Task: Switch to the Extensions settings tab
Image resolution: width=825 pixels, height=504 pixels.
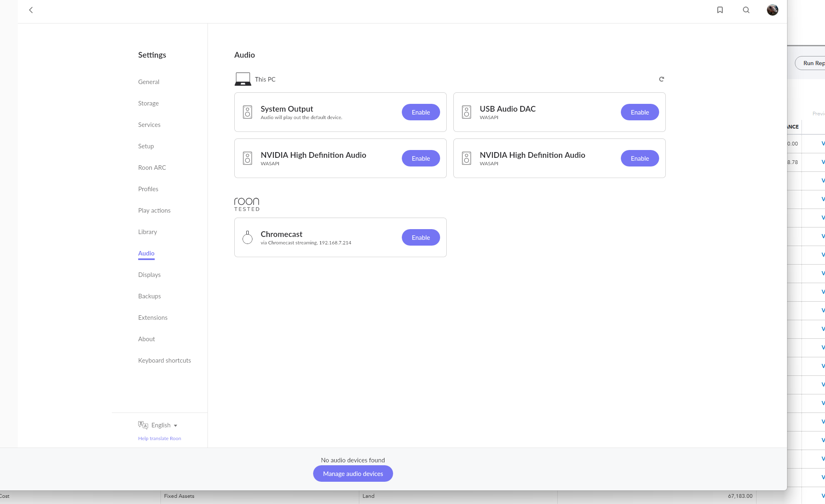Action: point(153,318)
